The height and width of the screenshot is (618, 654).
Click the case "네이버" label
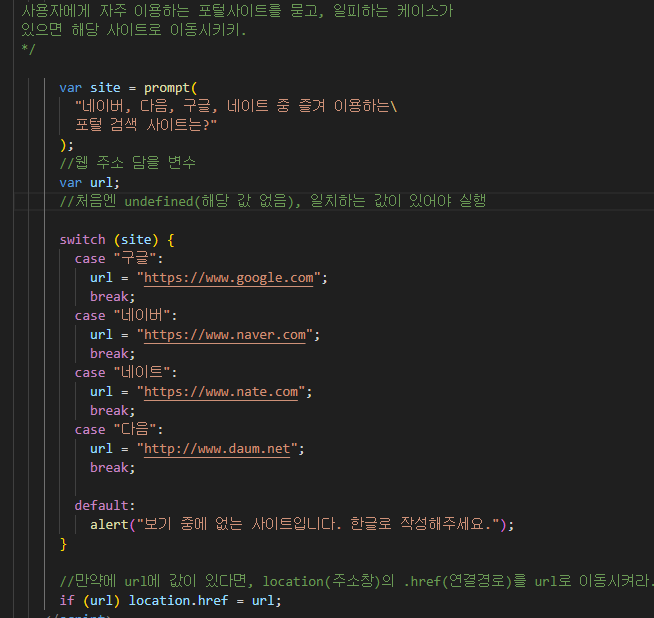click(x=126, y=316)
